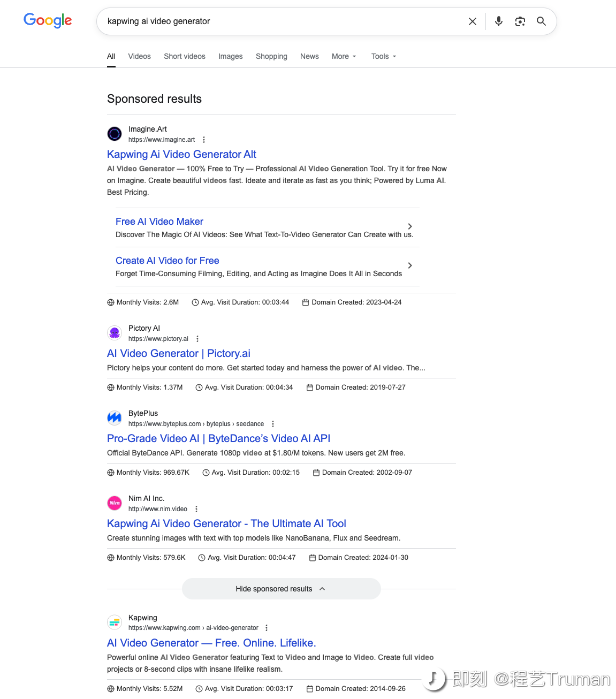Click Domain Created: 2024-01-30 text
Viewport: 616px width, 699px height.
363,558
